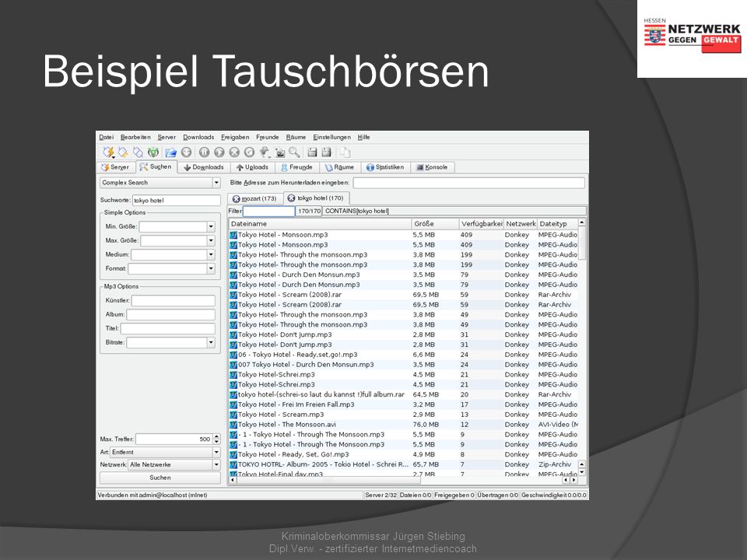
Task: Click the round pause icon in the toolbar
Action: tap(204, 152)
